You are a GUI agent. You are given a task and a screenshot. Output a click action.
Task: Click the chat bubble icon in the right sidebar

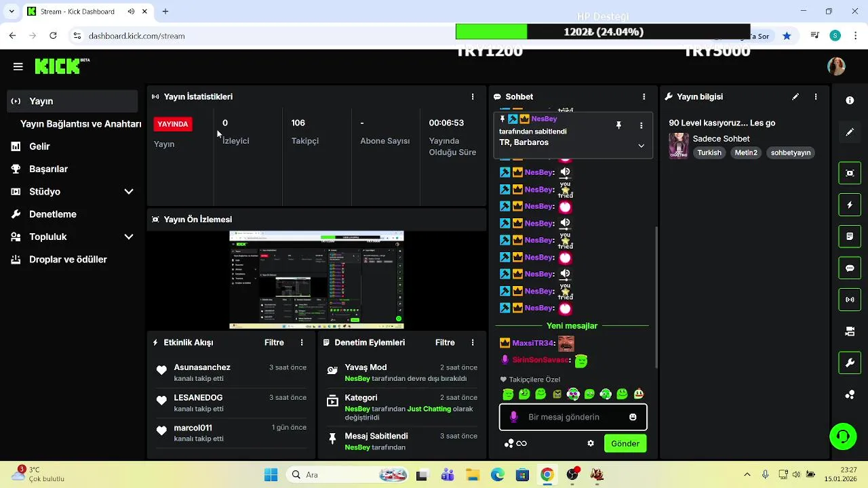pos(850,268)
